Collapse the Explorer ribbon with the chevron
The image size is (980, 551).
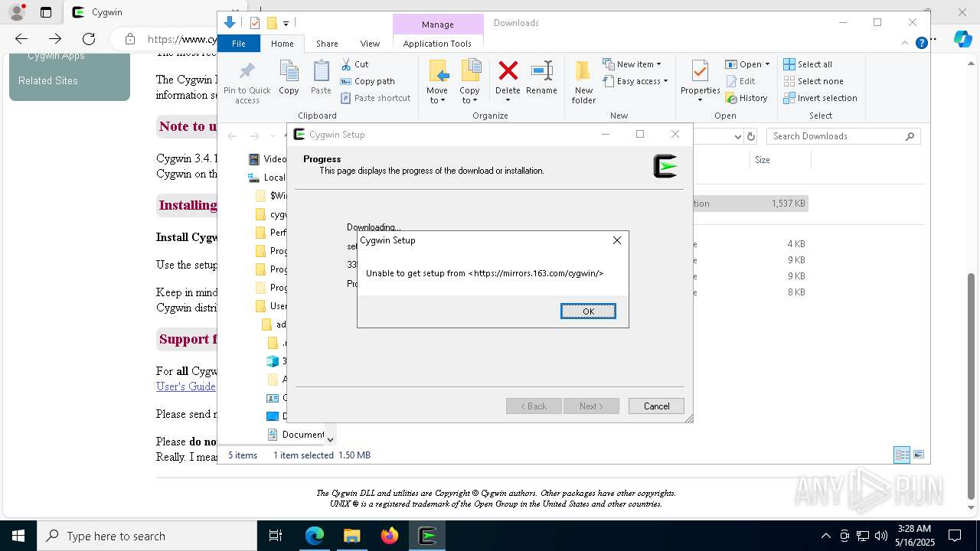pos(906,44)
